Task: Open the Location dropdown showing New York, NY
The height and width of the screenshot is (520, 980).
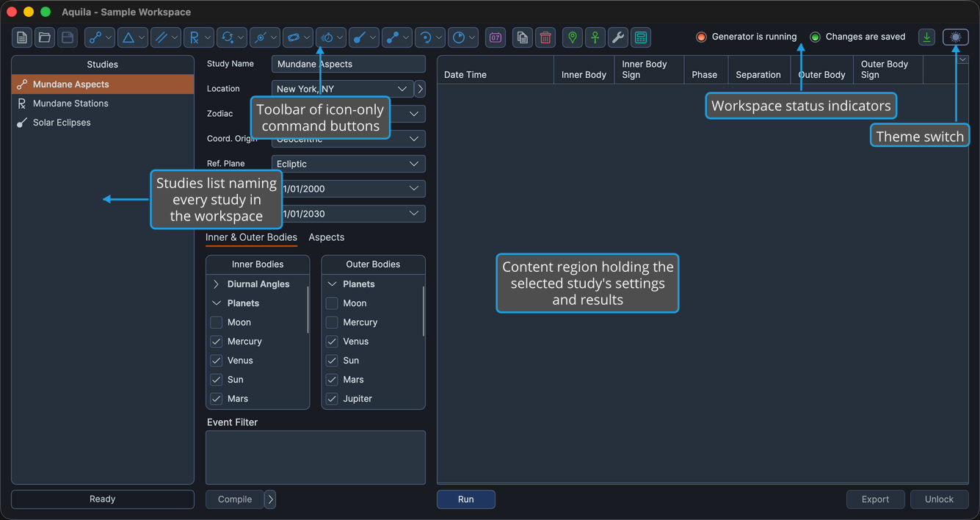Action: (x=343, y=89)
